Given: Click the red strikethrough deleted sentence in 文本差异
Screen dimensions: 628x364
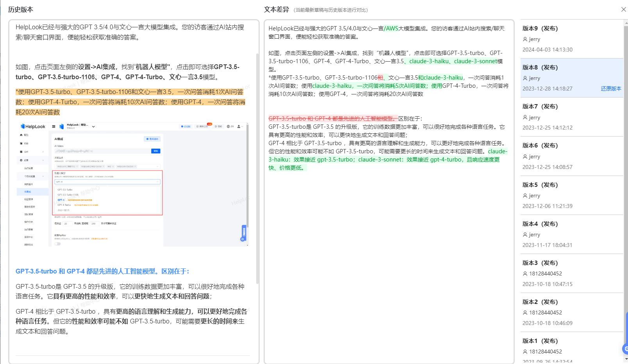Looking at the screenshot, I should pos(333,119).
